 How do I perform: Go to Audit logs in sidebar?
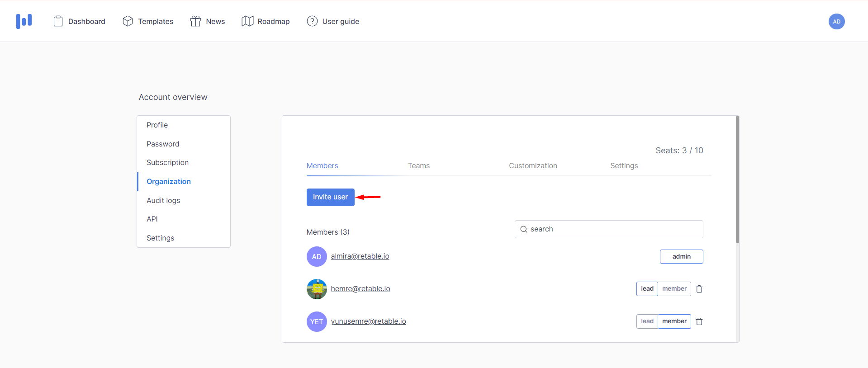coord(163,200)
